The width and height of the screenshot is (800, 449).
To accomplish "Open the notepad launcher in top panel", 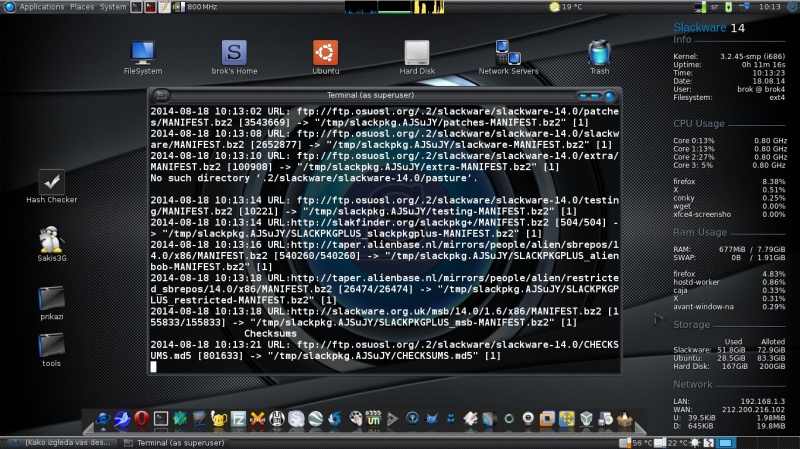I will point(164,7).
